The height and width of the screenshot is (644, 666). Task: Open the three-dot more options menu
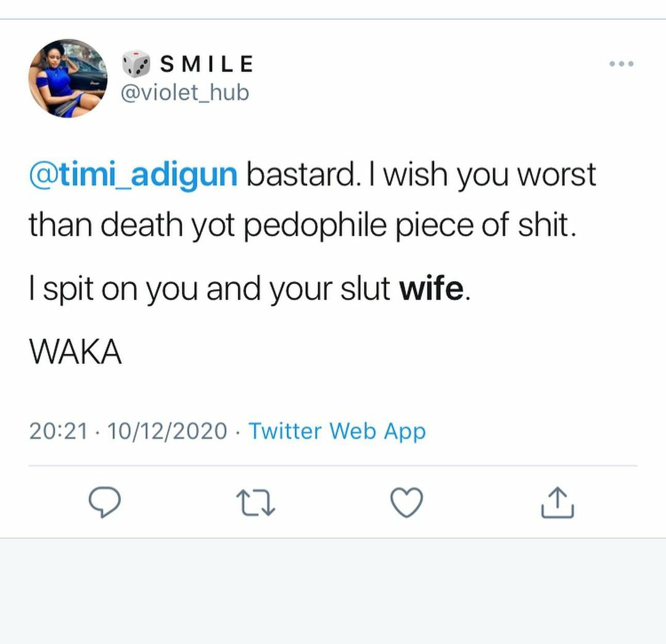pos(621,64)
